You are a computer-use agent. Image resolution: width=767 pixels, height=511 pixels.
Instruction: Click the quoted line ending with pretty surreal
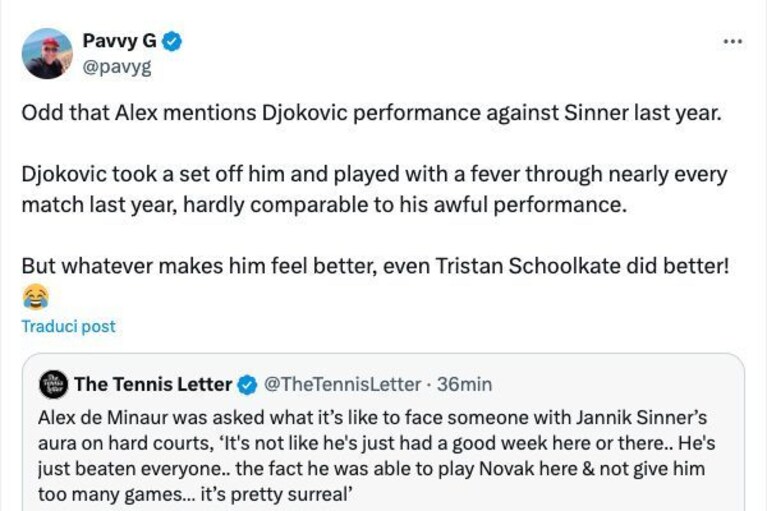point(196,494)
